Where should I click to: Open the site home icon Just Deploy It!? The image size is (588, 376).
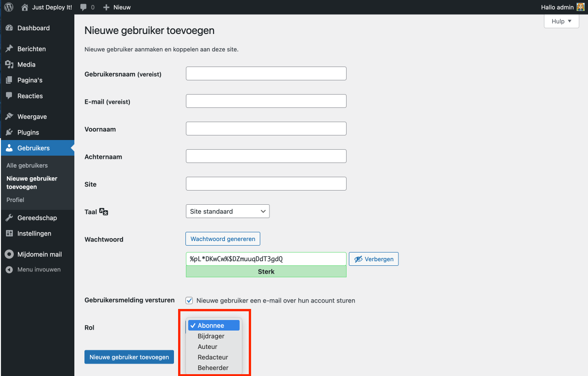click(x=25, y=7)
